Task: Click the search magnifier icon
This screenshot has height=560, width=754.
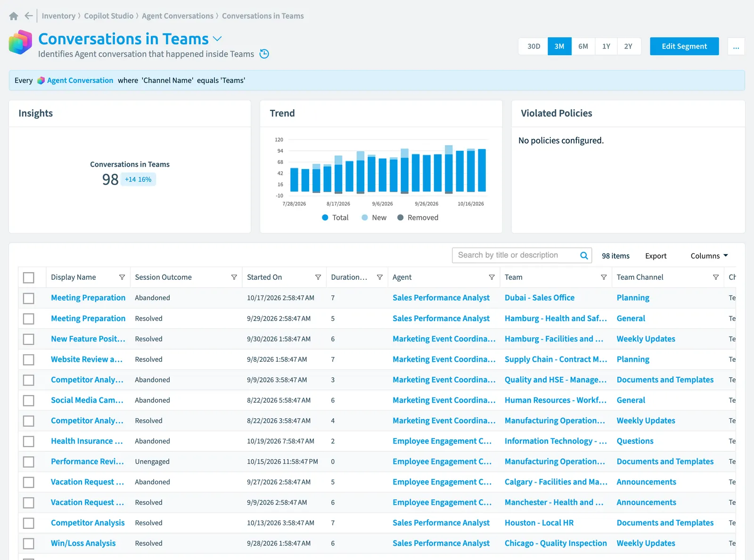Action: pos(584,255)
